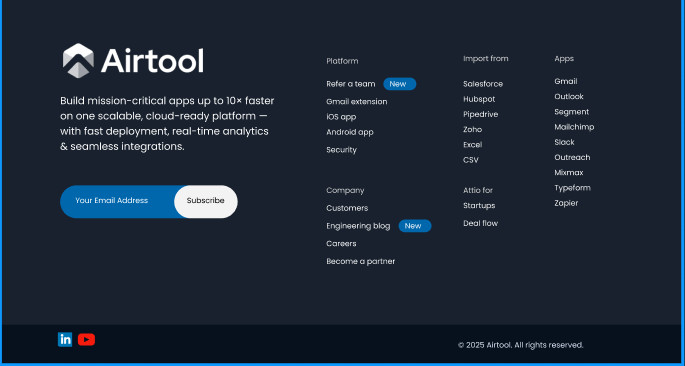
Task: Open the Deal flow link
Action: tap(480, 223)
